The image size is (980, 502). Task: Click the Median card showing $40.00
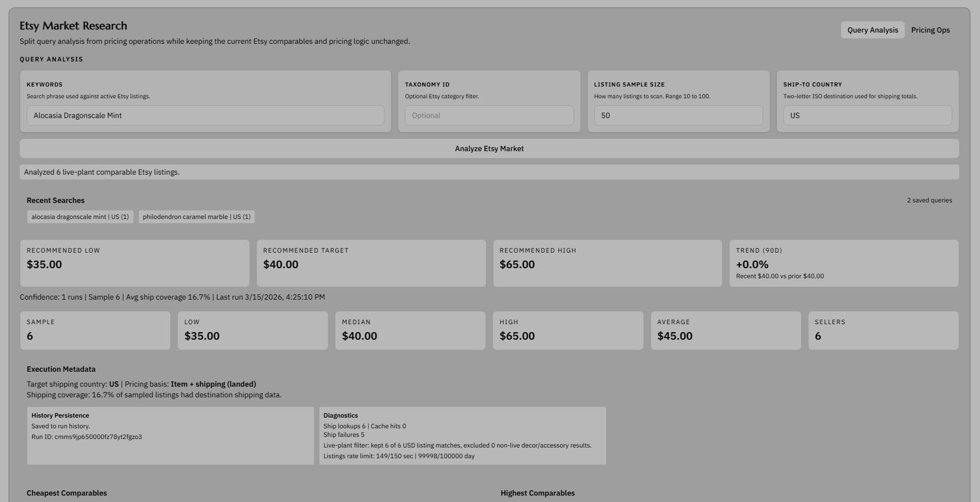410,330
